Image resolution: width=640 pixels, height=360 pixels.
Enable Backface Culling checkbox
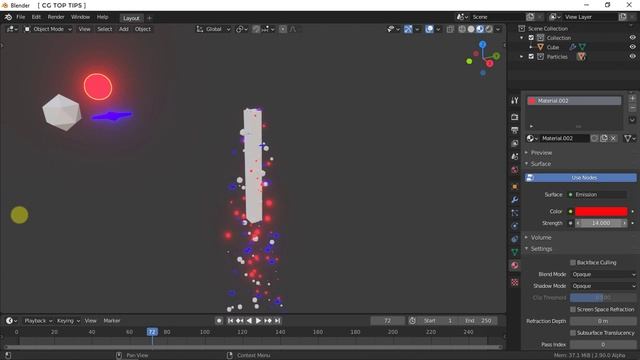pyautogui.click(x=573, y=262)
